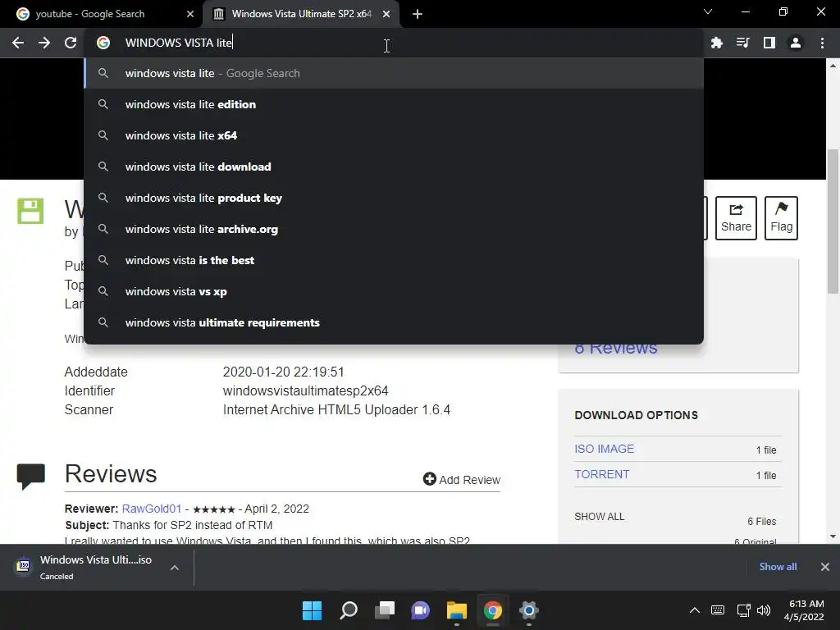
Task: Expand the download item options chevron
Action: (175, 568)
